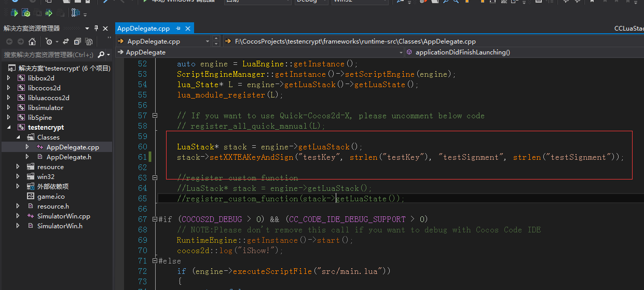Click the libbox2d project icon
The width and height of the screenshot is (644, 290).
[21, 78]
